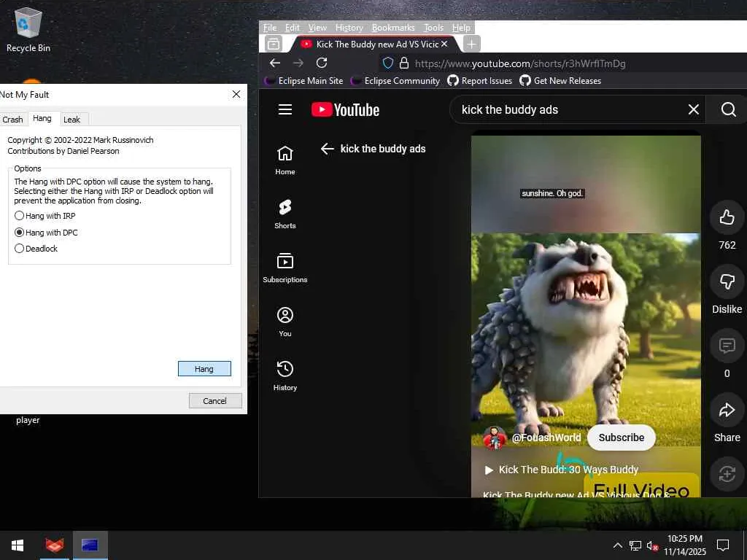
Task: Open the Recycle Bin desktop icon
Action: pyautogui.click(x=28, y=29)
